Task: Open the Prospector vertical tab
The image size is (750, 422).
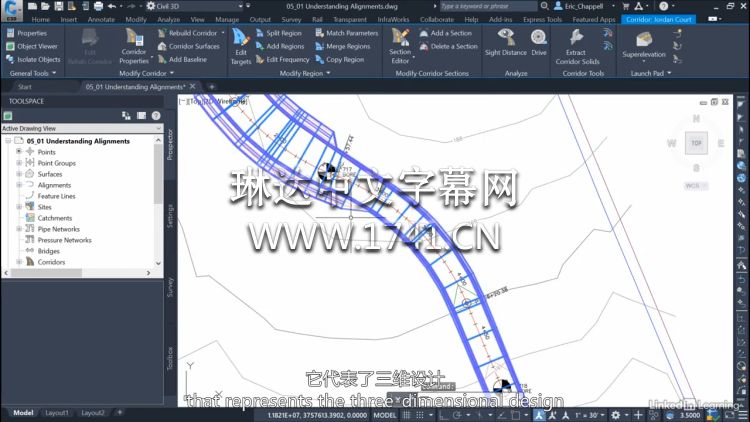Action: [x=170, y=144]
